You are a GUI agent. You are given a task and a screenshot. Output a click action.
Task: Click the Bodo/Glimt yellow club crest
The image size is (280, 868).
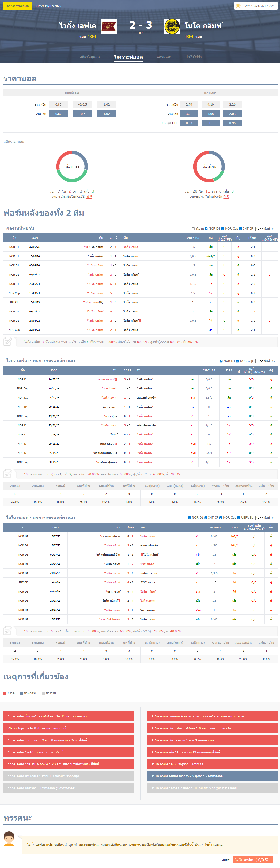tap(172, 26)
